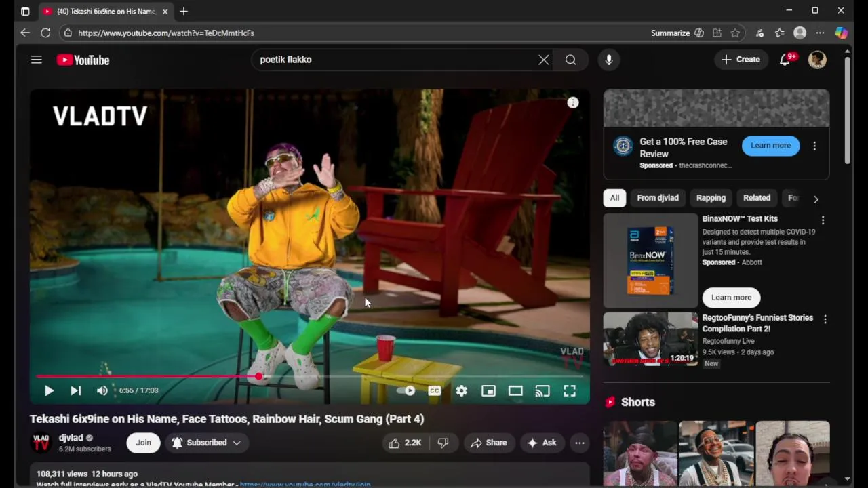Open djvlad channel name link

pyautogui.click(x=71, y=438)
